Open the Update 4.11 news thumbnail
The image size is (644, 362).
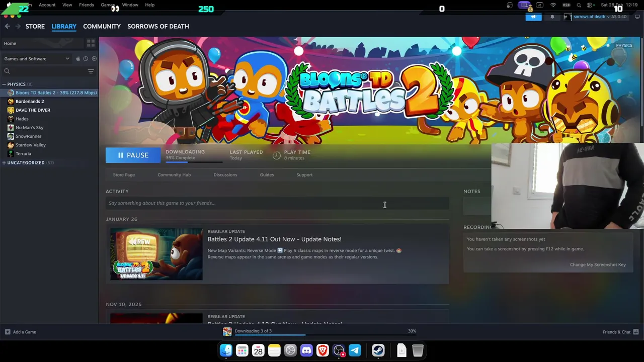click(156, 254)
